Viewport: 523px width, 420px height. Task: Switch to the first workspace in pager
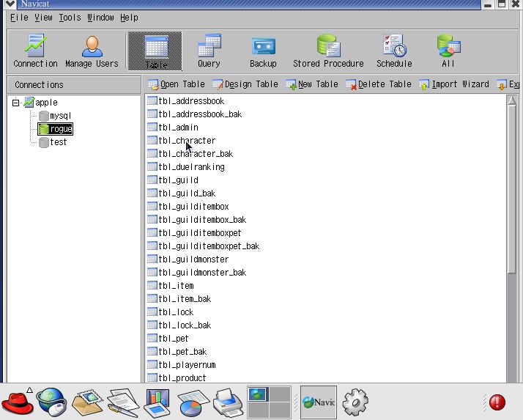click(258, 394)
